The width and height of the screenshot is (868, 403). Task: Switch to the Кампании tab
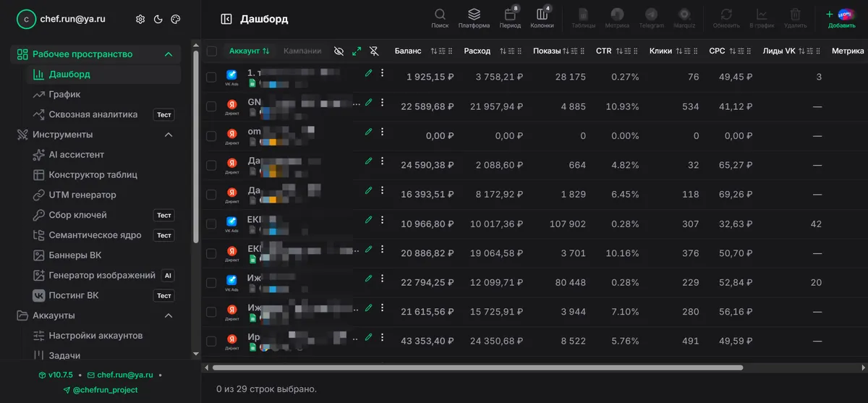point(302,51)
